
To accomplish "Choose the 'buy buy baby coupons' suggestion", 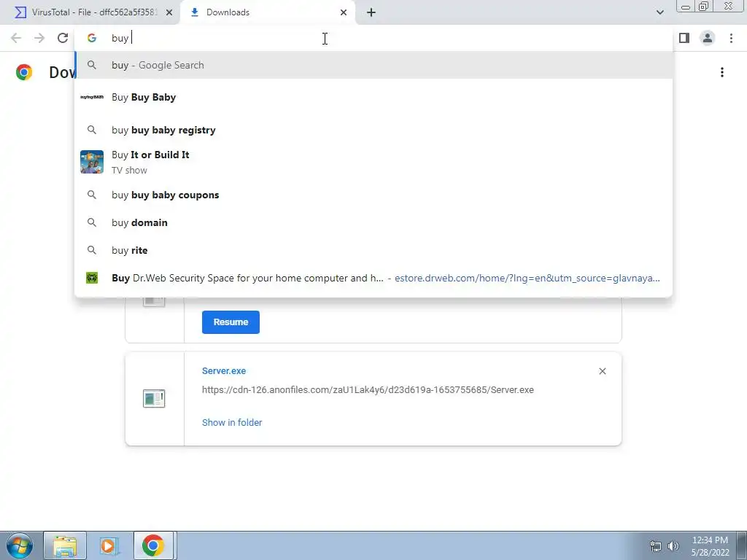I will pos(374,195).
